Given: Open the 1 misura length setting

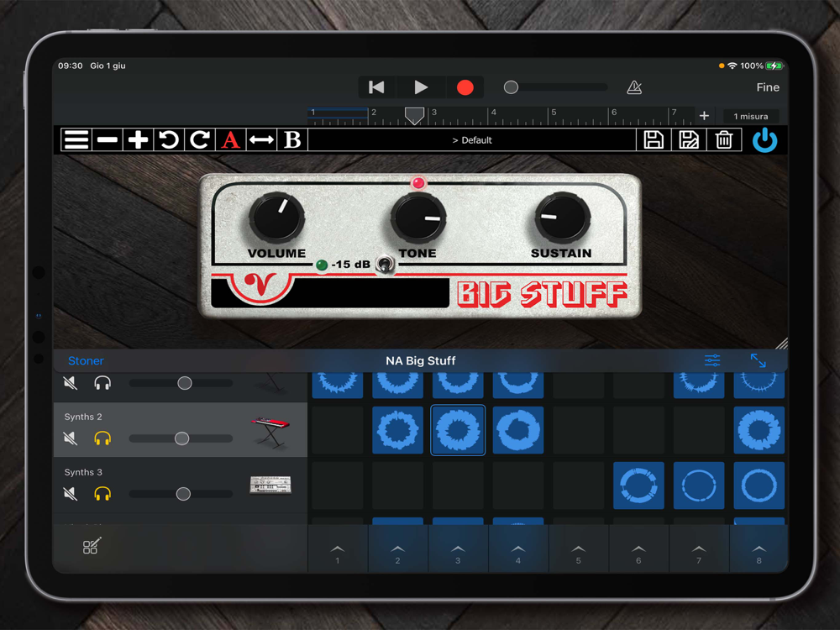Looking at the screenshot, I should [750, 116].
